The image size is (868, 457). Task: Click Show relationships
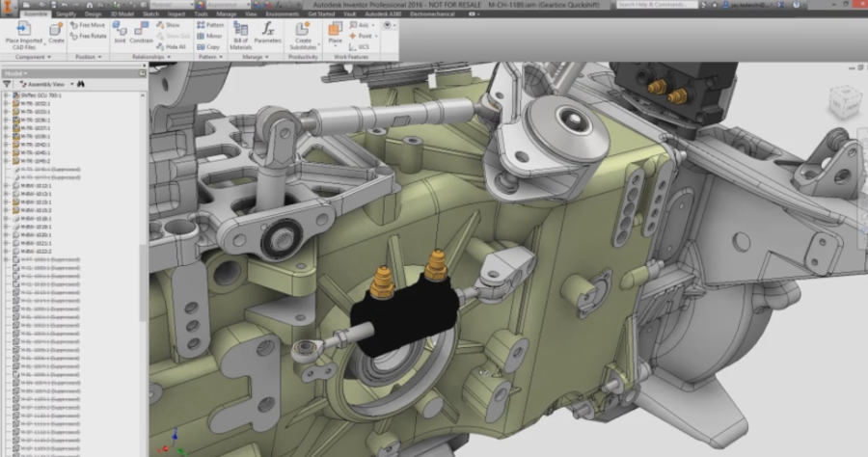(x=168, y=25)
